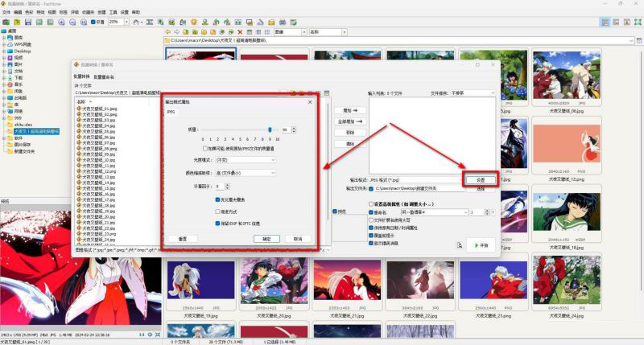Click the back arrow navigation icon
Viewport: 644px width, 345px height.
(167, 32)
